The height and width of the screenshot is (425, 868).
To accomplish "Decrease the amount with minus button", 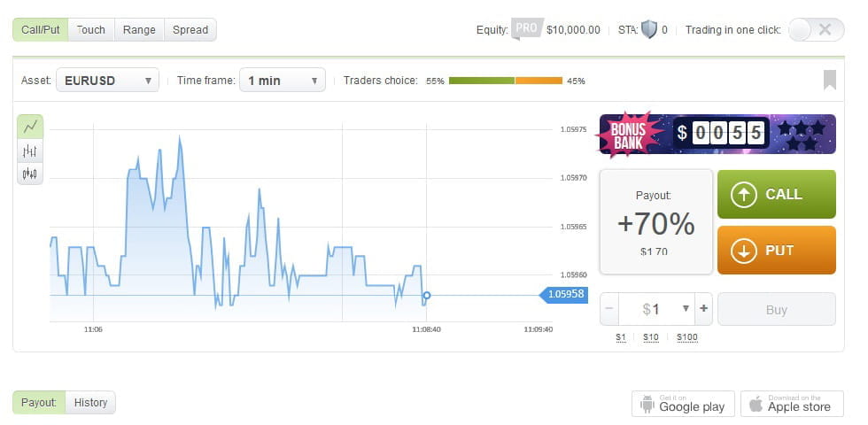I will 609,309.
